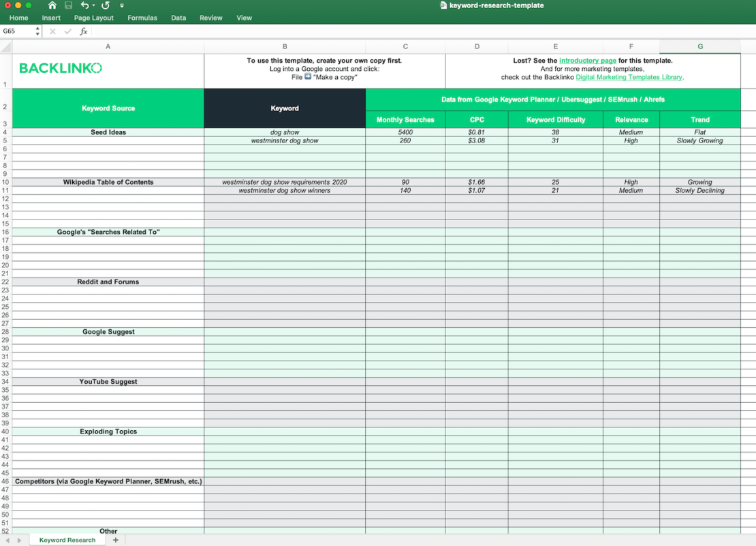Visit the Digital Marketing Templates Library link
756x546 pixels.
628,77
